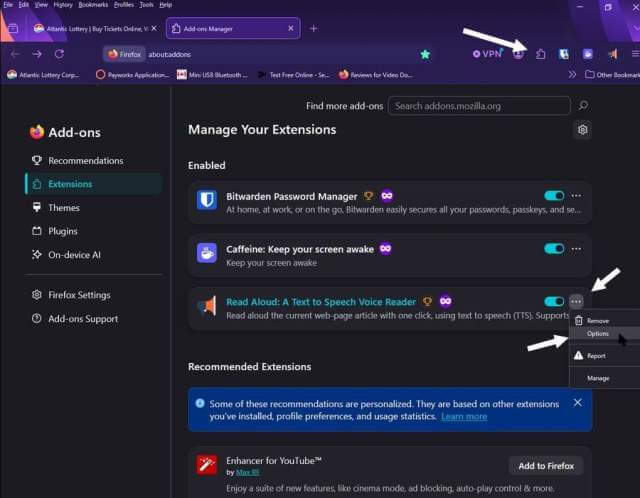Open the gear tools menu for extensions
The image size is (640, 498).
coord(582,130)
